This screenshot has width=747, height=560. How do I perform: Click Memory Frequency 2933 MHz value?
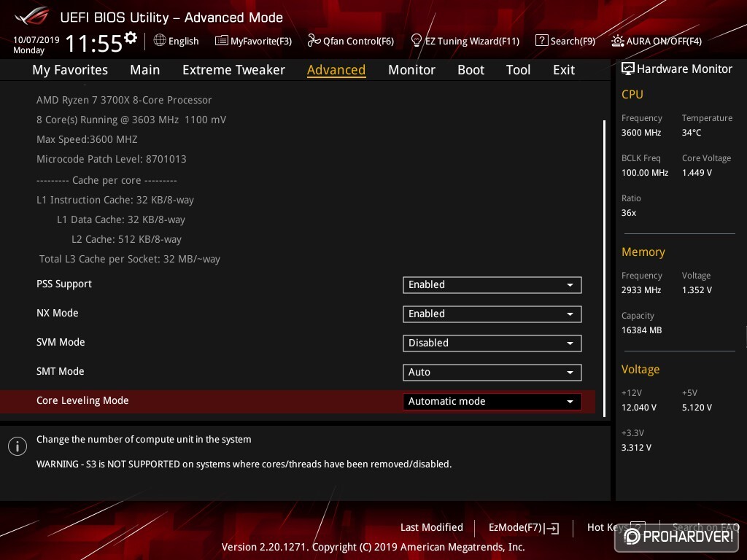(x=640, y=290)
